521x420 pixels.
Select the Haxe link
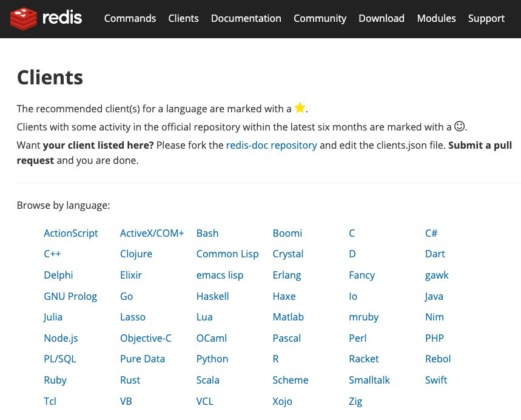[x=284, y=296]
